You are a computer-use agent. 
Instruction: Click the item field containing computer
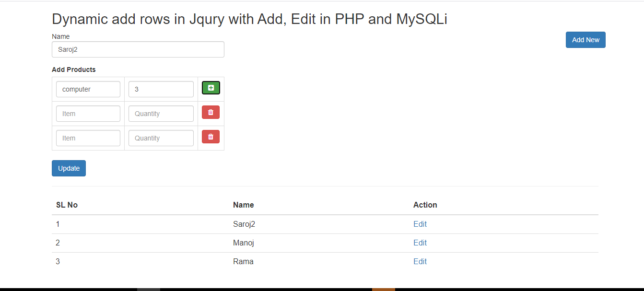pyautogui.click(x=88, y=89)
